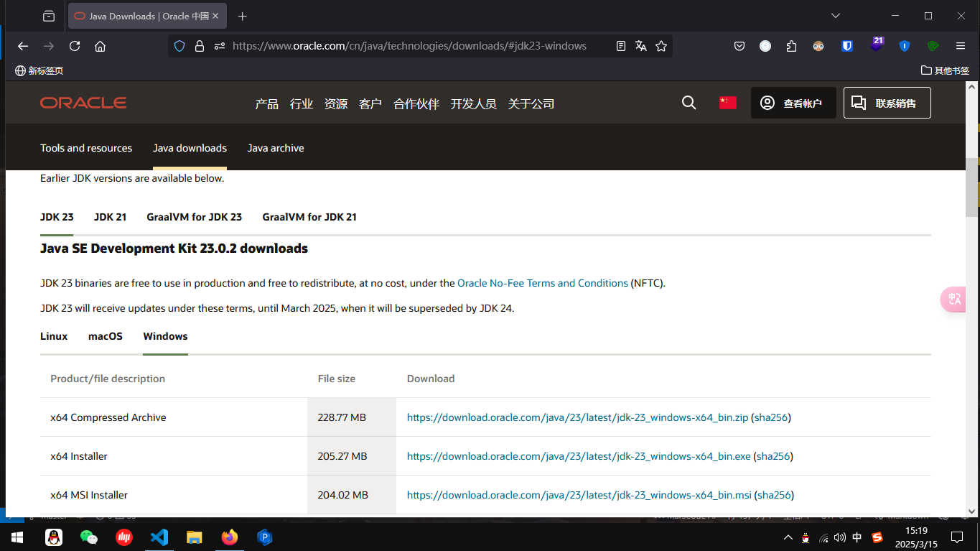The image size is (980, 551).
Task: Switch to GraalVM for JDK 23 tab
Action: (x=195, y=217)
